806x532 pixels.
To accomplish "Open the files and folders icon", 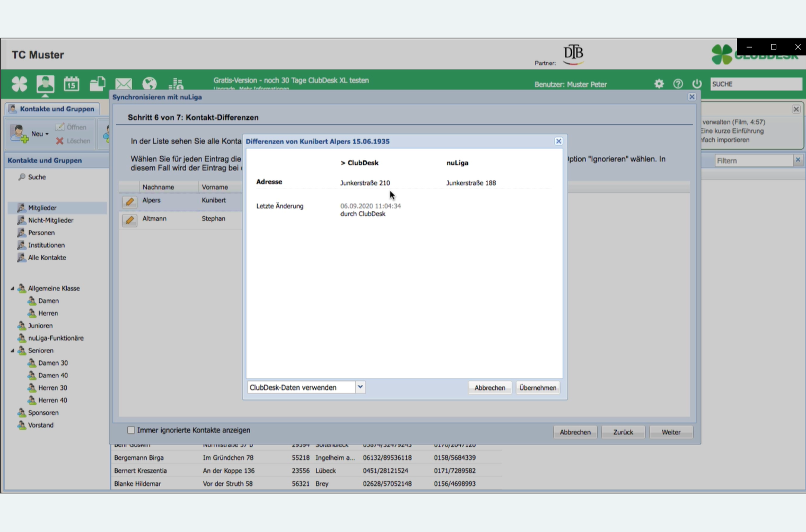I will point(98,84).
